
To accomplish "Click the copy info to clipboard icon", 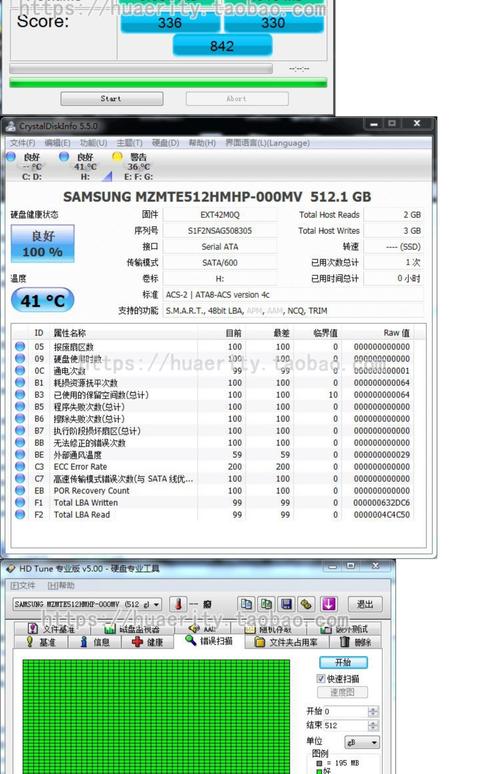I will click(246, 604).
